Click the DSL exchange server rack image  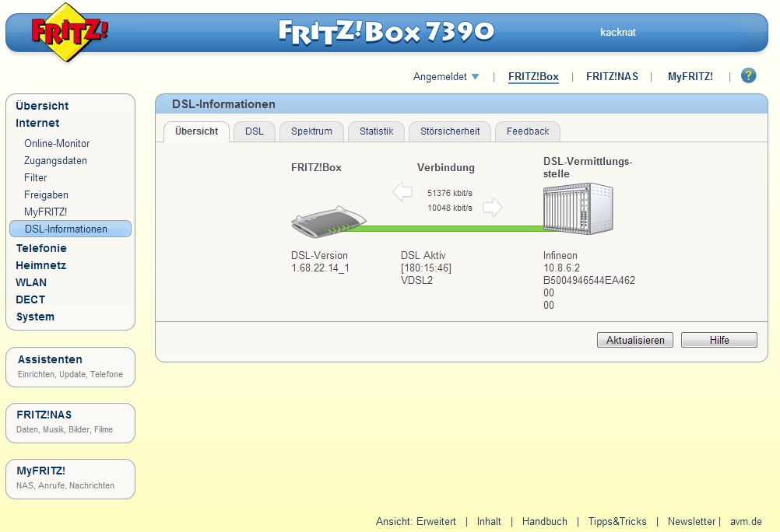(x=578, y=208)
